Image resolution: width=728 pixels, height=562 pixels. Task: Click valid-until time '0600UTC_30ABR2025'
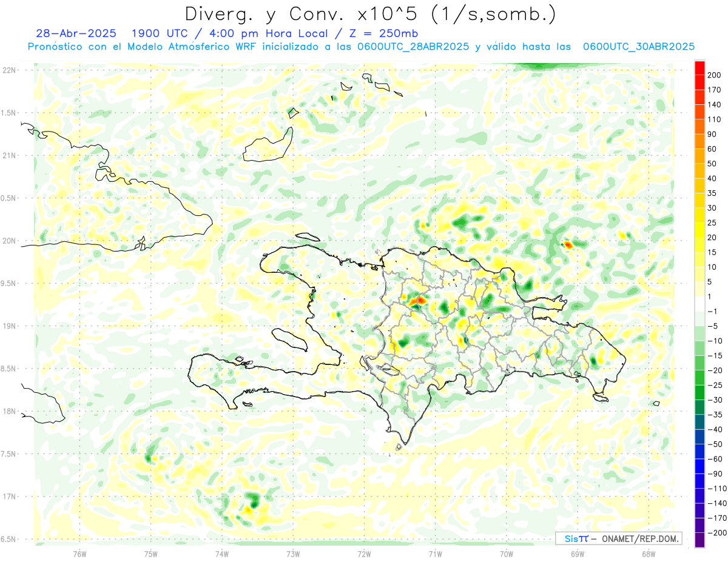point(638,47)
